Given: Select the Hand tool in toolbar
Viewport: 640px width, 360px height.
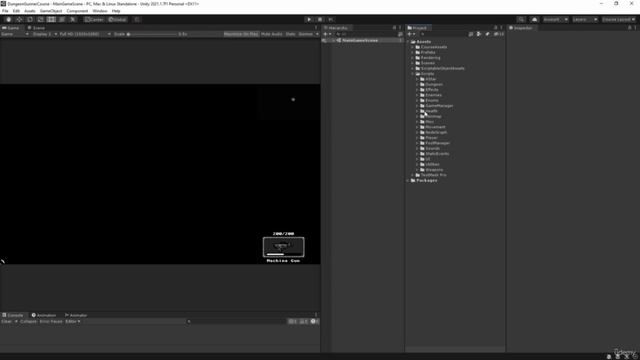Looking at the screenshot, I should (x=9, y=20).
